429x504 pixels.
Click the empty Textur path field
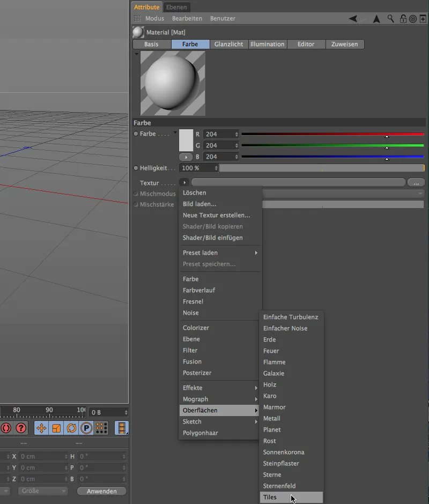(299, 183)
